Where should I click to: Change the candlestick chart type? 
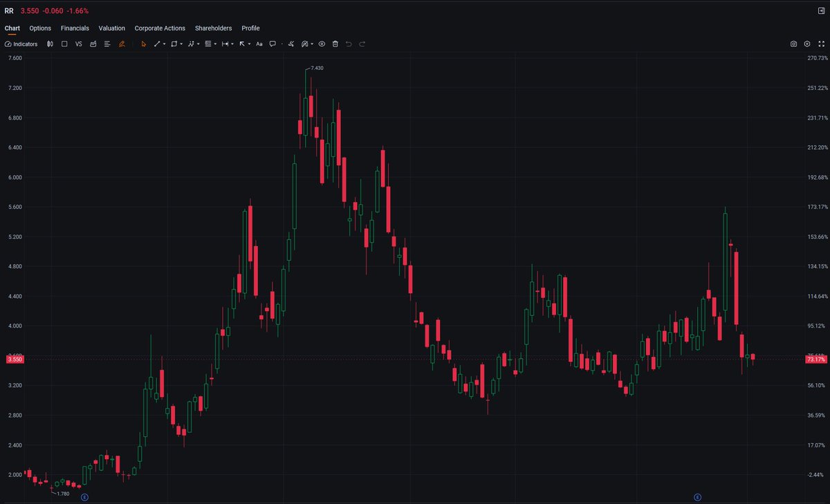[50, 44]
